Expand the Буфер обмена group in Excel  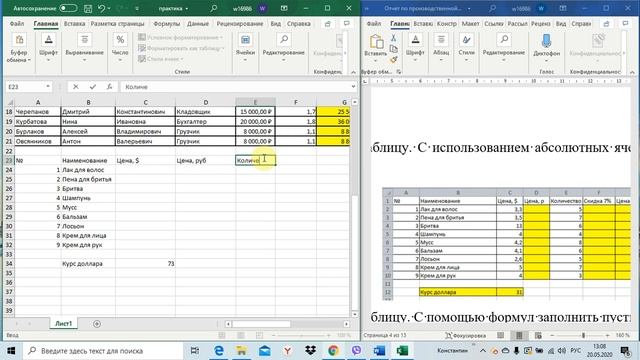[x=19, y=49]
